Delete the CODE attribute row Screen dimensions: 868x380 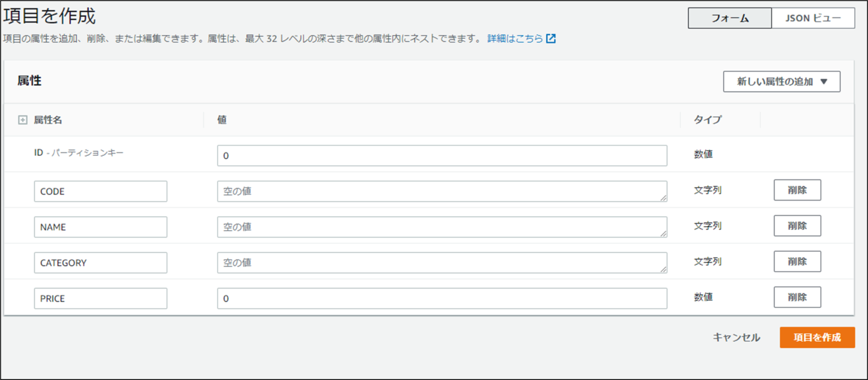(797, 190)
